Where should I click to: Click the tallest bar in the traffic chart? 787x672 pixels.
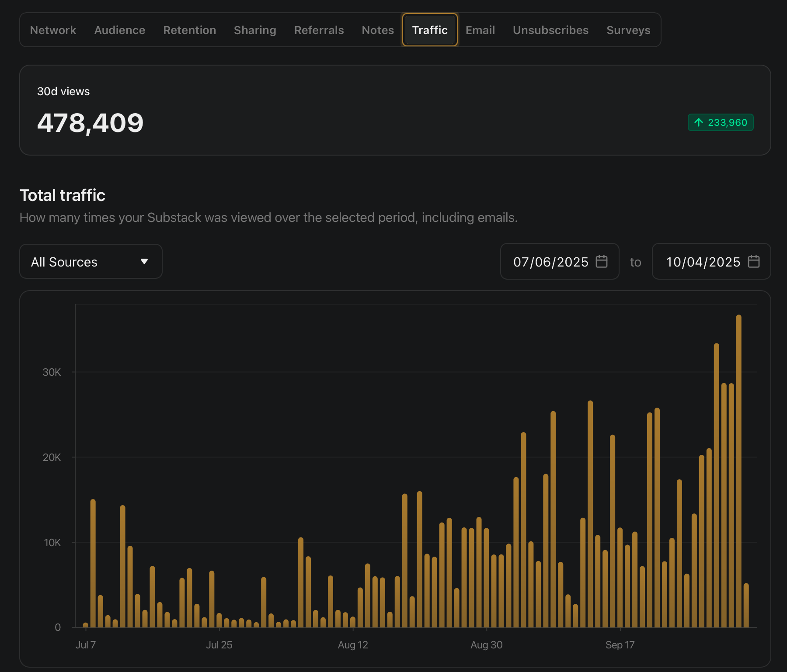[x=738, y=472]
